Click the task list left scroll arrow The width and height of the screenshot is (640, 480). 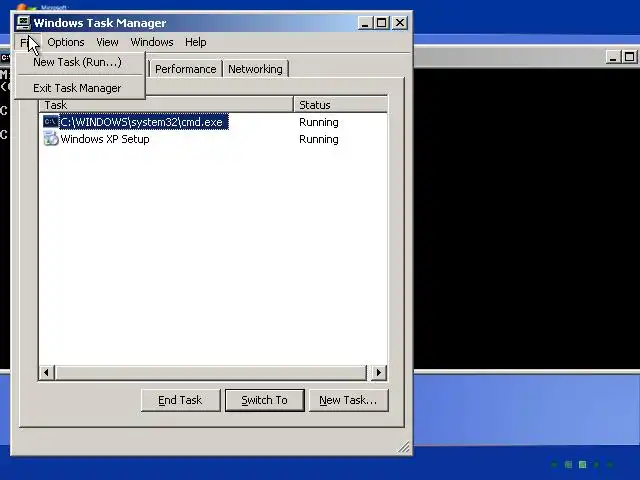click(x=47, y=372)
